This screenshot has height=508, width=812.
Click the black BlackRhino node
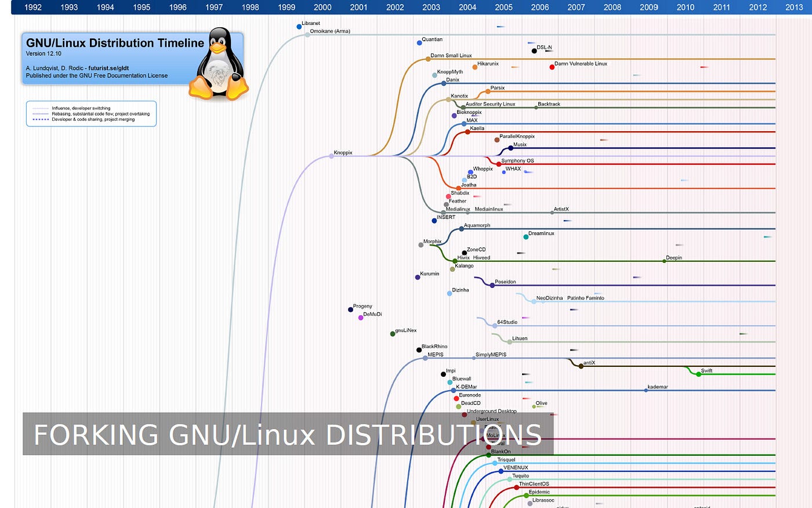click(419, 350)
